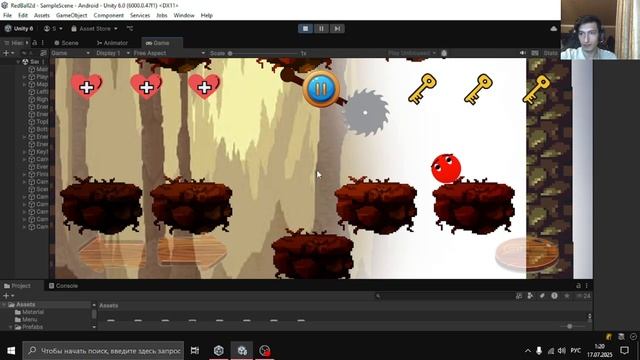The width and height of the screenshot is (640, 360).
Task: Adjust the Game view Scale slider
Action: point(263,53)
